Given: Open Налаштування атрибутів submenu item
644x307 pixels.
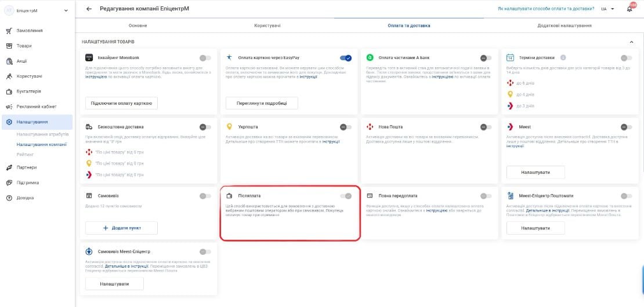Looking at the screenshot, I should pos(42,134).
